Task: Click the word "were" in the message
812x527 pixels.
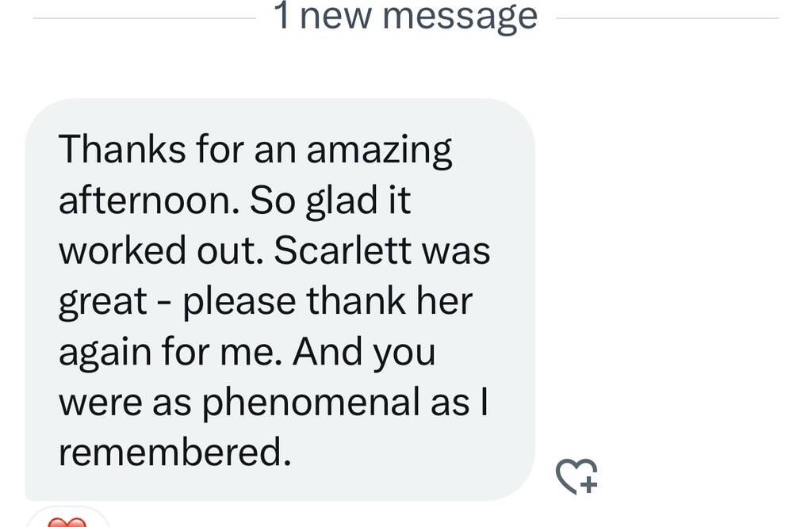Action: (99, 403)
